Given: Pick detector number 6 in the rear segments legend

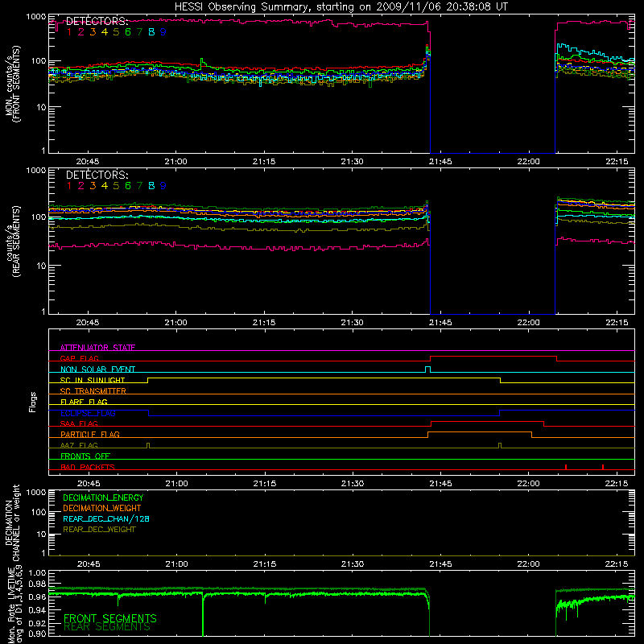Looking at the screenshot, I should tap(128, 186).
